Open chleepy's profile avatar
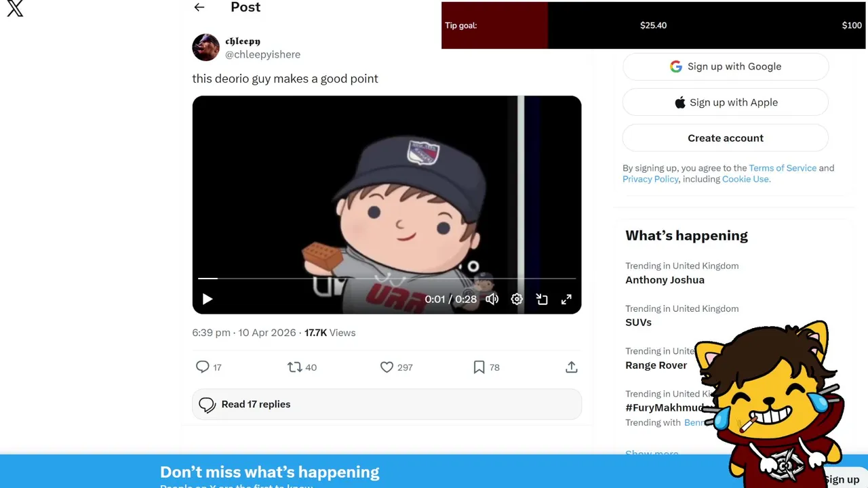The width and height of the screenshot is (868, 488). point(205,47)
